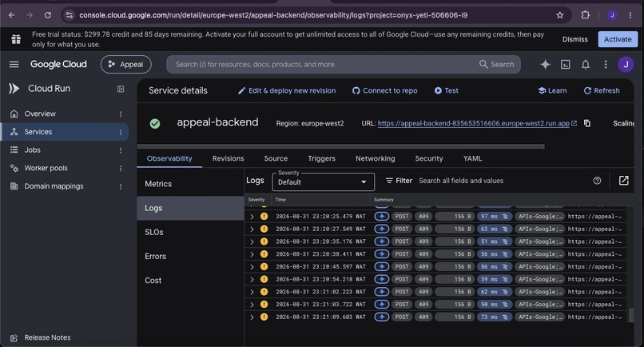Click the latency 97 ms chip
Screen dimensions: 644x347
(x=494, y=216)
